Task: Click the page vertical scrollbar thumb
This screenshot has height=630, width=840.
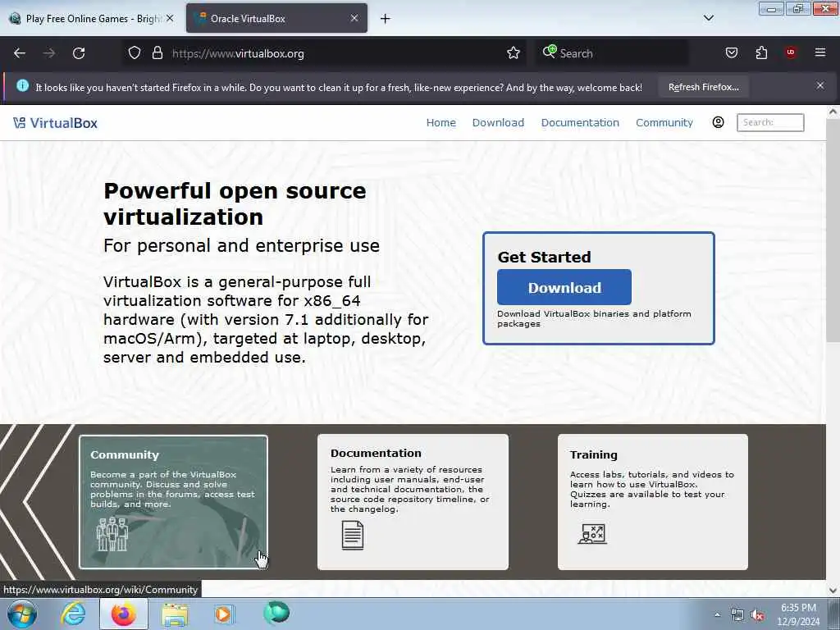Action: [833, 231]
